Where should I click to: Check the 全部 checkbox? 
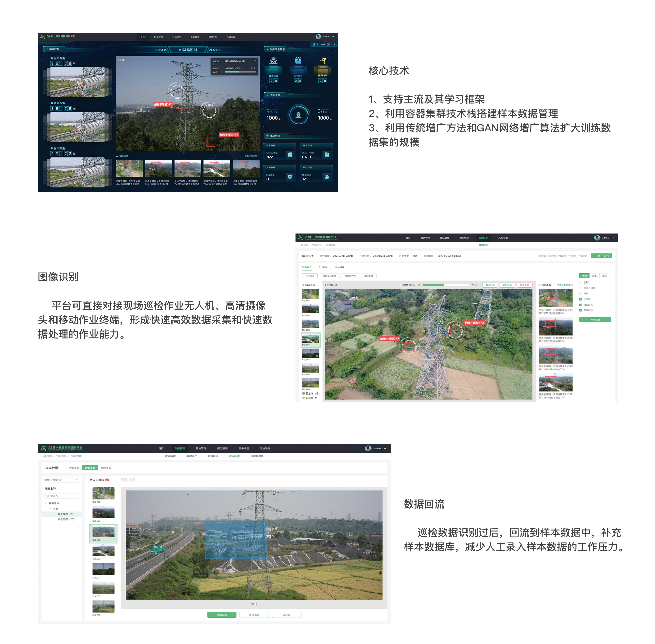point(581,282)
